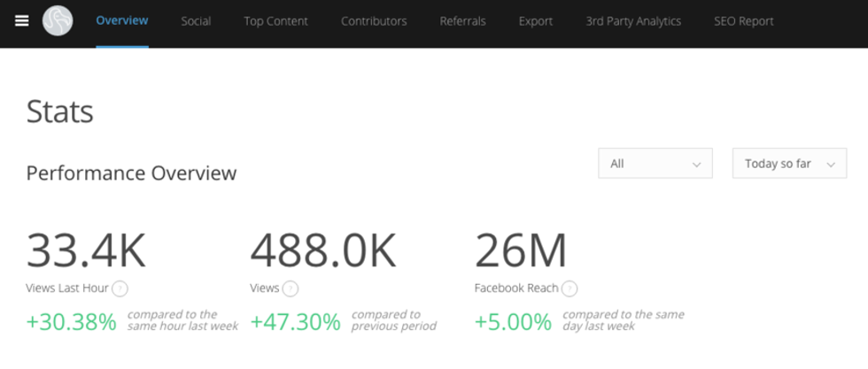Click the round site logo avatar
Viewport: 868px width, 369px height.
58,21
